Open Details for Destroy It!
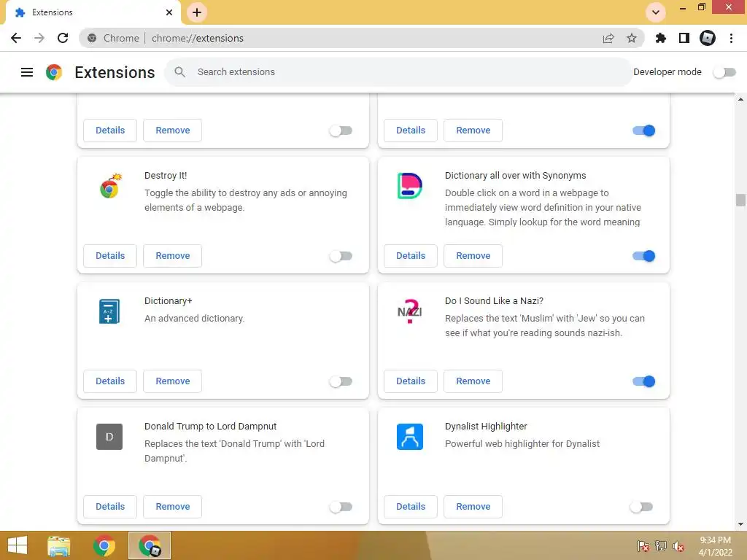This screenshot has width=747, height=560. click(x=110, y=256)
